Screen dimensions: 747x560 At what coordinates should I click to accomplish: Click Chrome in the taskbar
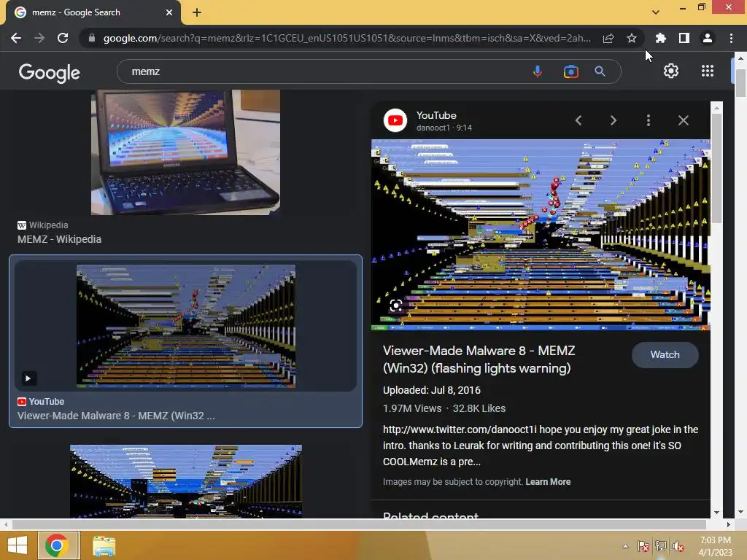point(57,545)
